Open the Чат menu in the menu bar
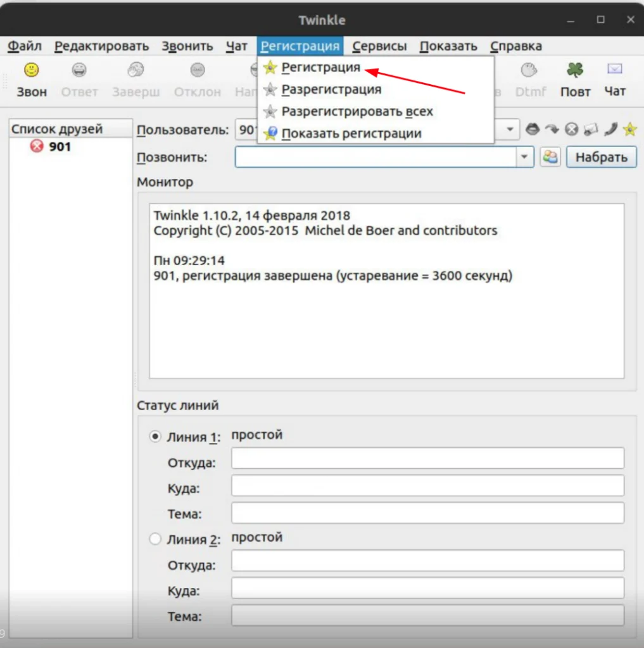The height and width of the screenshot is (648, 644). coord(236,46)
